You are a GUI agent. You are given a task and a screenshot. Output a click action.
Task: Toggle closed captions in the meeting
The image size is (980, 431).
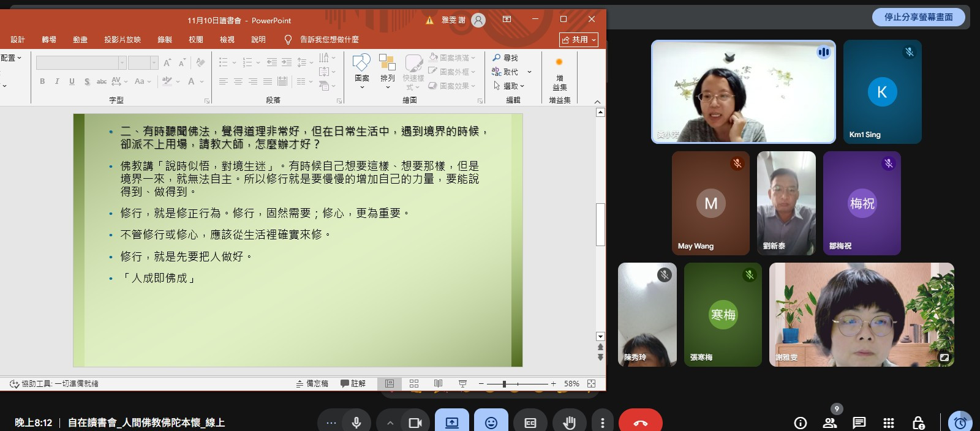tap(530, 422)
